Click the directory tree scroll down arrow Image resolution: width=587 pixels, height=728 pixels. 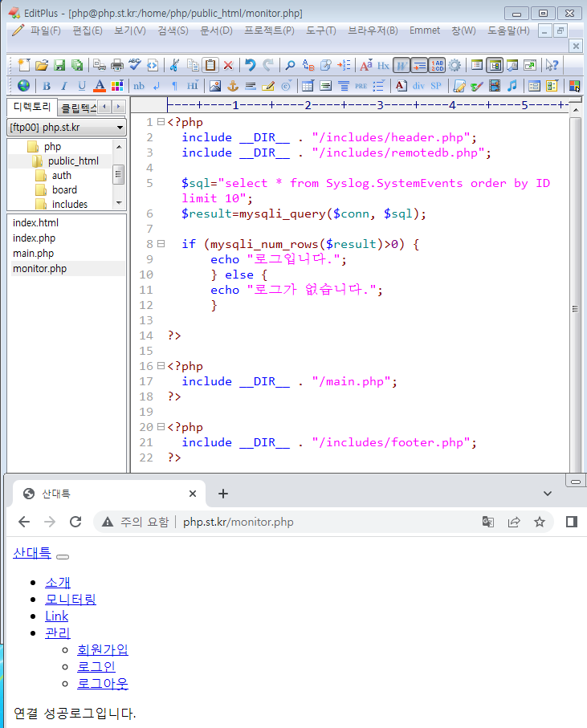tap(119, 203)
